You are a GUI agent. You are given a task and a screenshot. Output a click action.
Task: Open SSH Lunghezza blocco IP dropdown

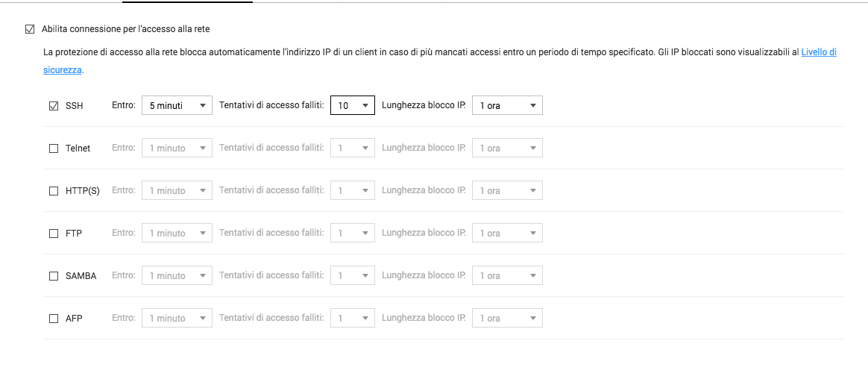point(507,106)
